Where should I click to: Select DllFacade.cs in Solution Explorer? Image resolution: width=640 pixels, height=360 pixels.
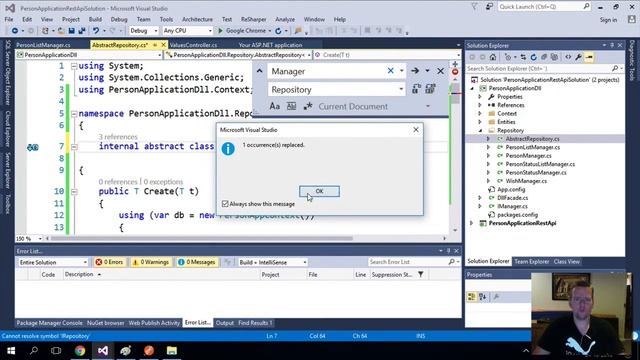tap(512, 198)
